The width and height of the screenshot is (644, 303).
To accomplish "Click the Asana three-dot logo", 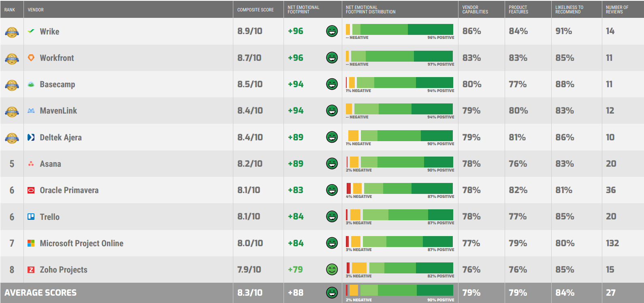I will click(31, 164).
